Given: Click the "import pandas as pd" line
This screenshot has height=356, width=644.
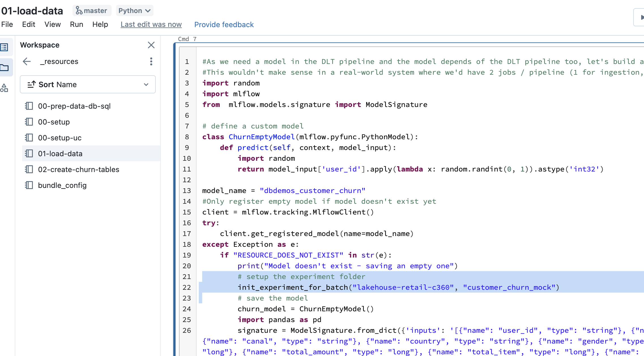Looking at the screenshot, I should 280,320.
